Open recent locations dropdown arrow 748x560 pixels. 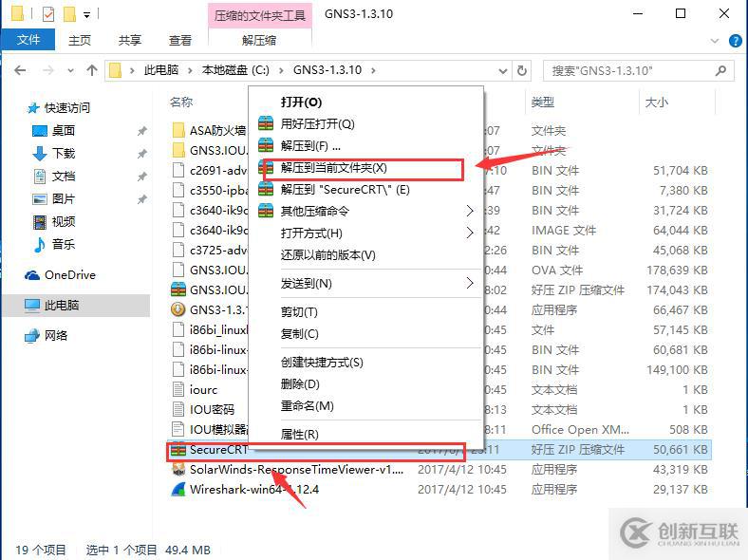70,70
